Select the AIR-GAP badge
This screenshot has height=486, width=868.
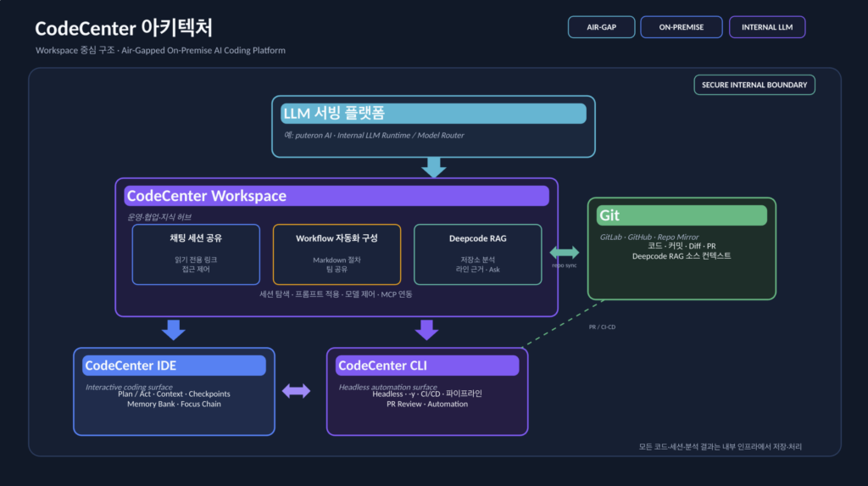coord(601,27)
